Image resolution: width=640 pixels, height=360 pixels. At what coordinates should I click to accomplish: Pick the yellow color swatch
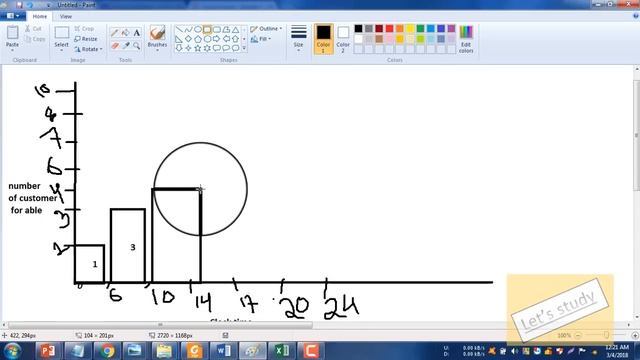pos(410,29)
